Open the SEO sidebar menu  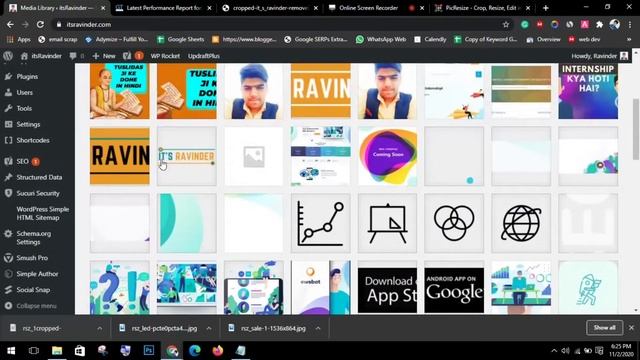click(x=22, y=161)
